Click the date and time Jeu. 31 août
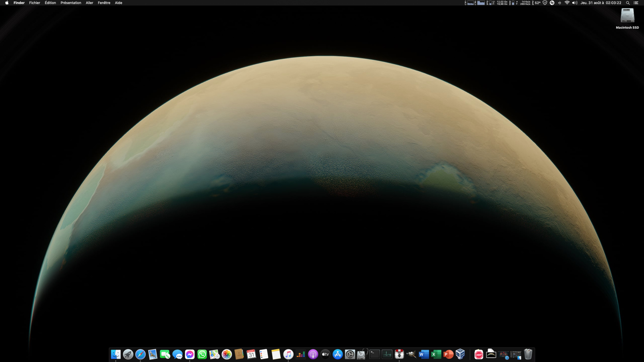The height and width of the screenshot is (362, 644). click(x=601, y=3)
